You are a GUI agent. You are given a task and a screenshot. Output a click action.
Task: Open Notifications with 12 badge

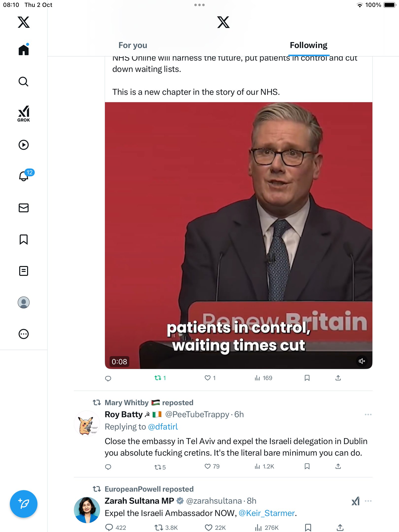pyautogui.click(x=24, y=176)
